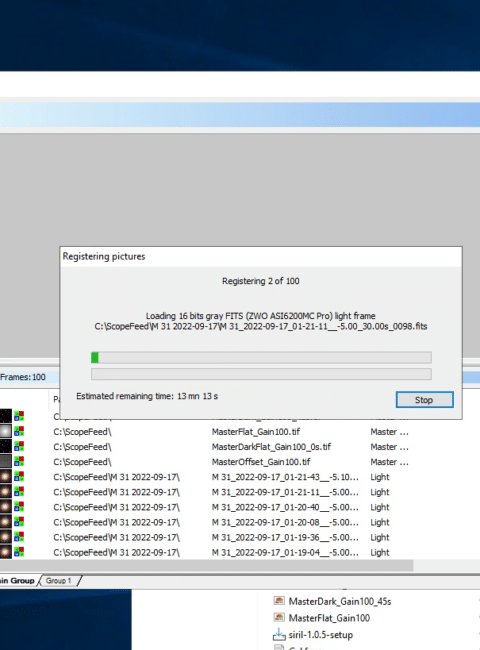
Task: Click the thumbnail icon of 01-21-43 light frame
Action: tap(5, 477)
